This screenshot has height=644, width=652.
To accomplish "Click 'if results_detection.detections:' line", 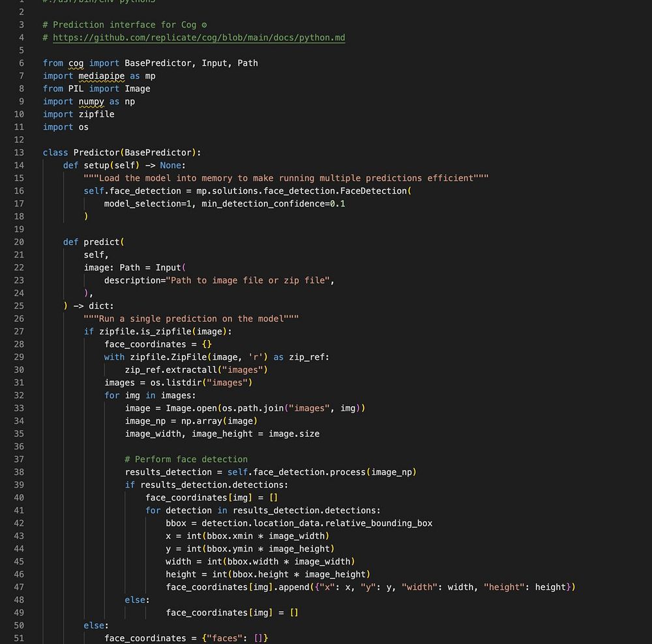I will click(x=206, y=485).
